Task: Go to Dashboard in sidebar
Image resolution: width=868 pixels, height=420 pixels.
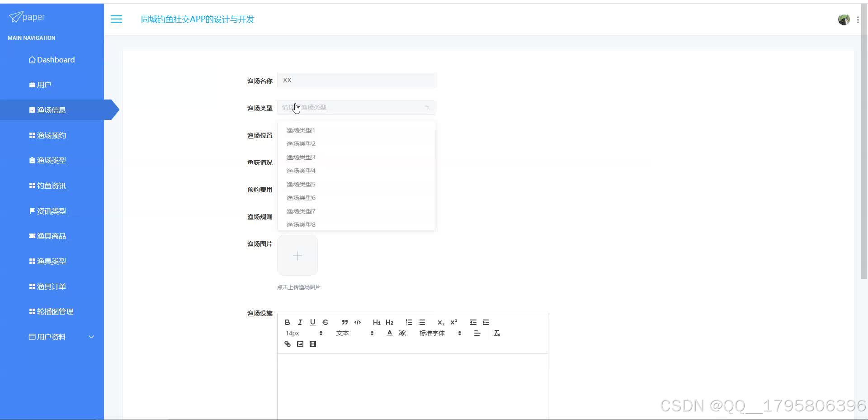Action: pos(52,60)
